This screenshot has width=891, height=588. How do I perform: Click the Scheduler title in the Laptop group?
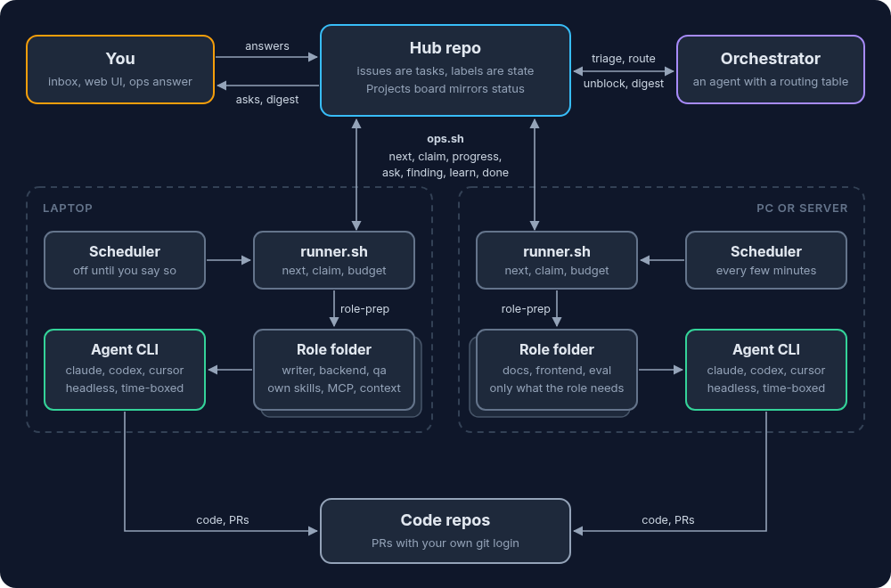[x=125, y=251]
